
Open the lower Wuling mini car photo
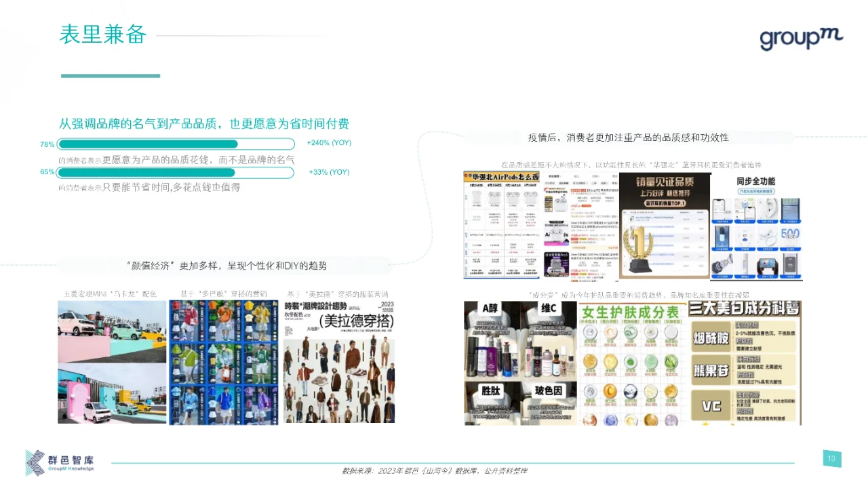112,394
